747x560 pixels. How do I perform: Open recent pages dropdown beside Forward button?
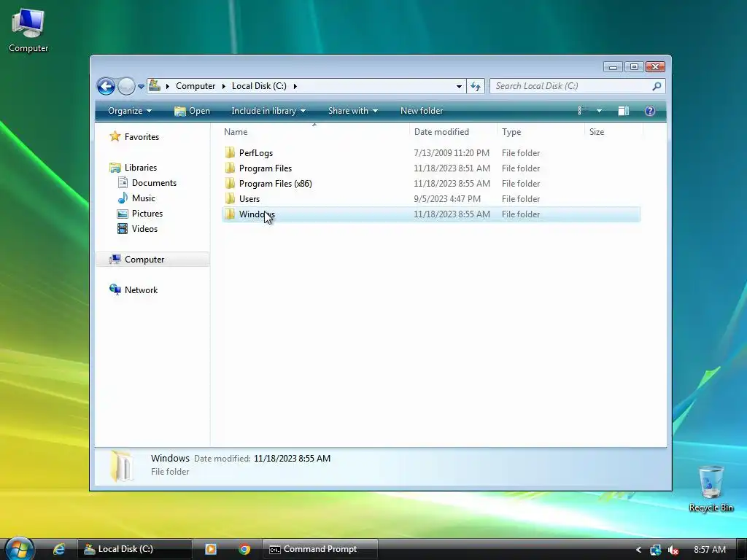[x=141, y=87]
